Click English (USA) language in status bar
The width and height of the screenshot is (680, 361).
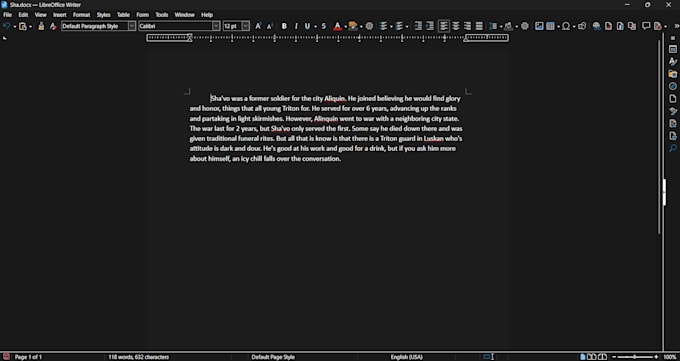406,357
